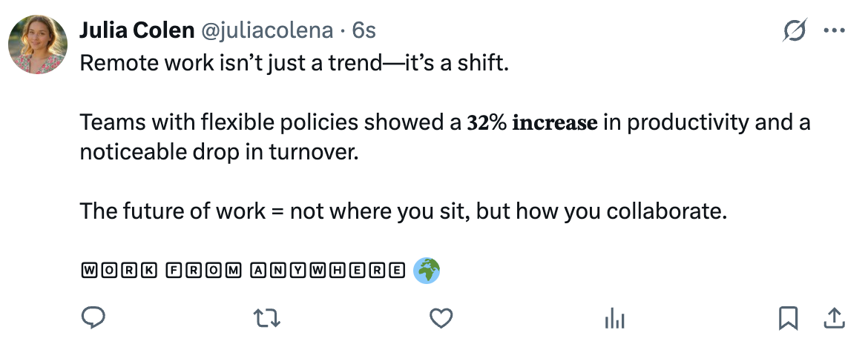Image resolution: width=868 pixels, height=350 pixels.
Task: Click the boxed "WORK FROM ANYWHERE" text
Action: (242, 271)
